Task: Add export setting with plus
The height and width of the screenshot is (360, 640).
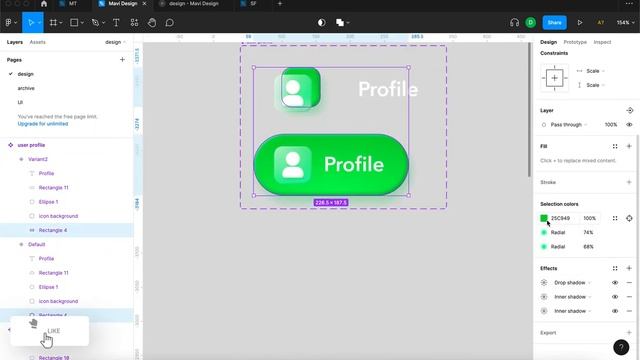Action: (x=629, y=333)
